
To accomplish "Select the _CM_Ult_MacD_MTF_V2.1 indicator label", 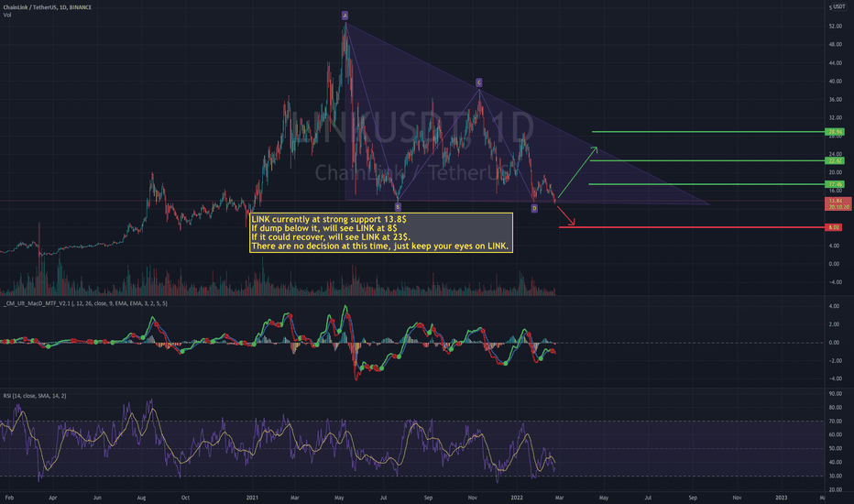I will (85, 303).
